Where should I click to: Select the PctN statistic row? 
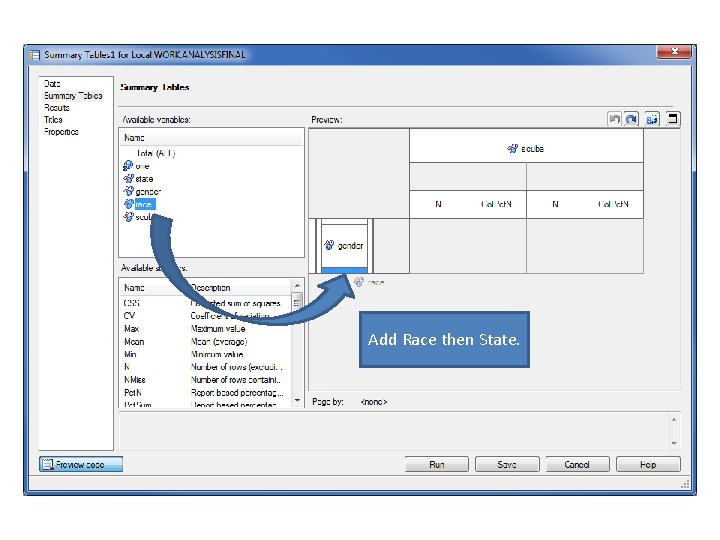(x=205, y=393)
